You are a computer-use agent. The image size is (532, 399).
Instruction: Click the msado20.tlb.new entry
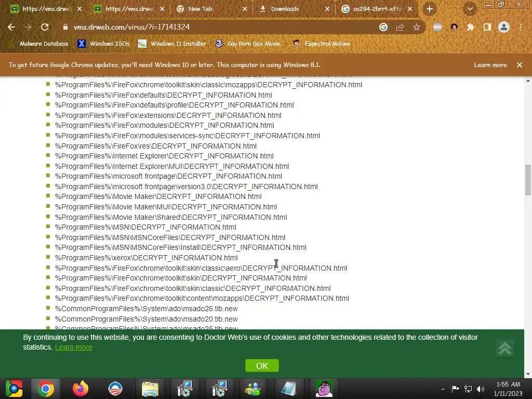pos(146,319)
